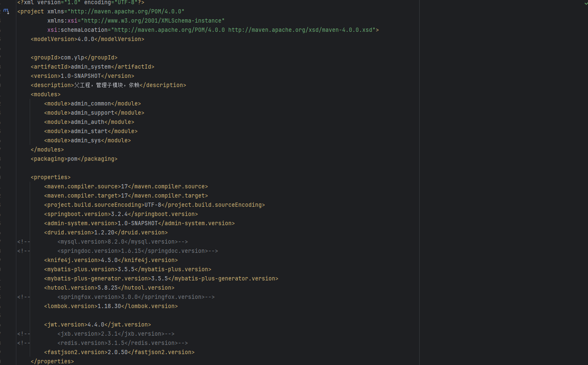The width and height of the screenshot is (588, 365).
Task: Click the commented springfox.version line
Action: click(x=116, y=297)
